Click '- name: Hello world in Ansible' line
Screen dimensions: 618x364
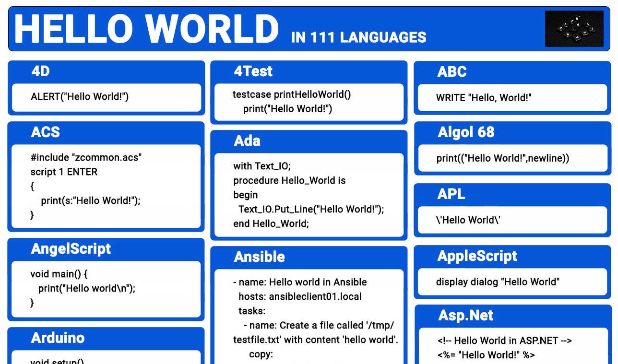300,282
